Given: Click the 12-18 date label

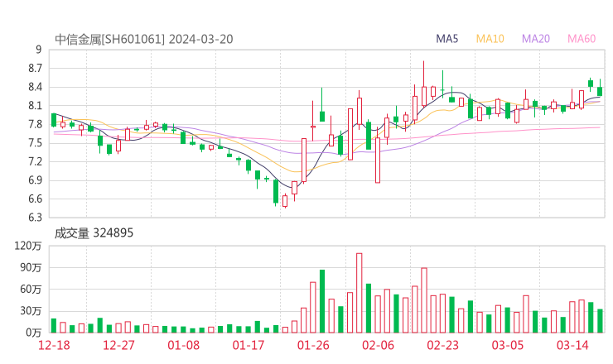Looking at the screenshot, I should point(54,346).
